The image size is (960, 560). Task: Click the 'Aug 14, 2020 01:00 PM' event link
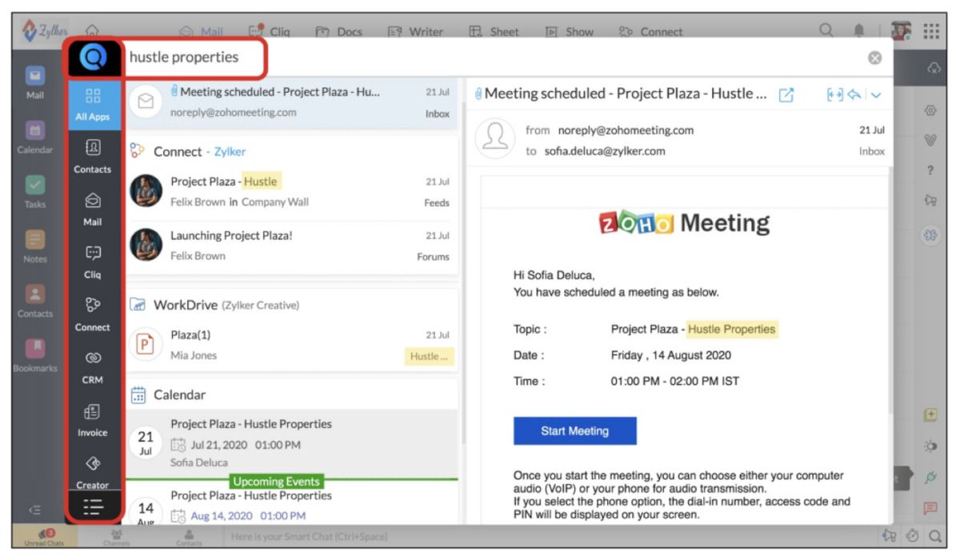click(247, 516)
